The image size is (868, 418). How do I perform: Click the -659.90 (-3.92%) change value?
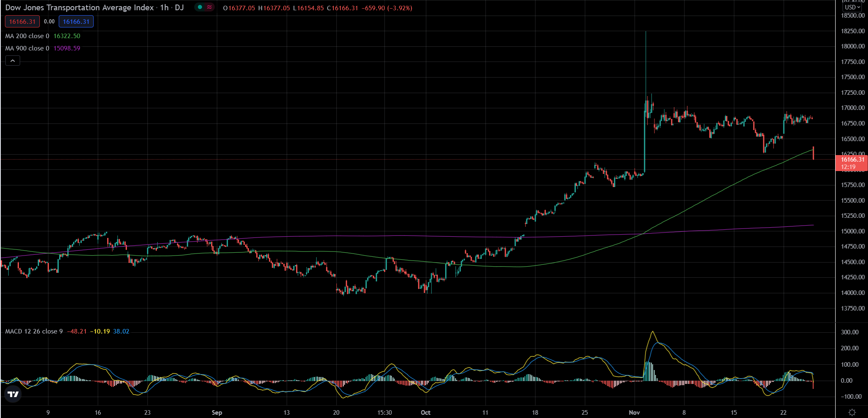(x=387, y=8)
